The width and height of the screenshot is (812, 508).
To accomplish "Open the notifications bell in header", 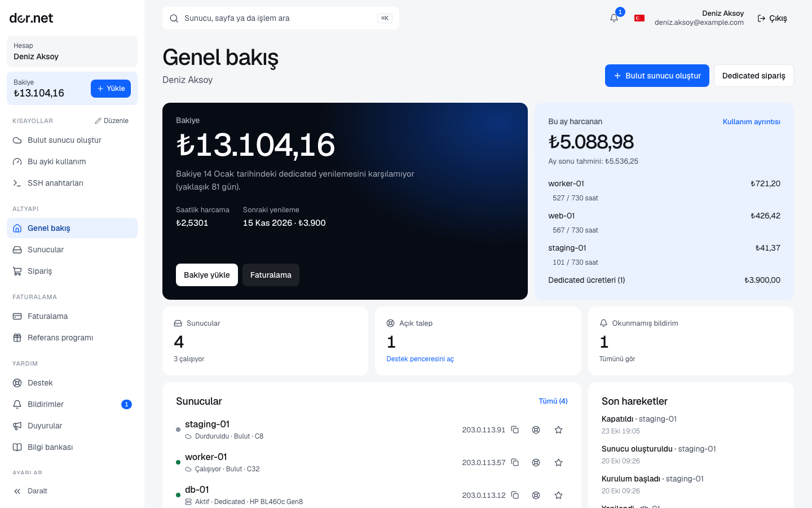I will click(x=614, y=18).
